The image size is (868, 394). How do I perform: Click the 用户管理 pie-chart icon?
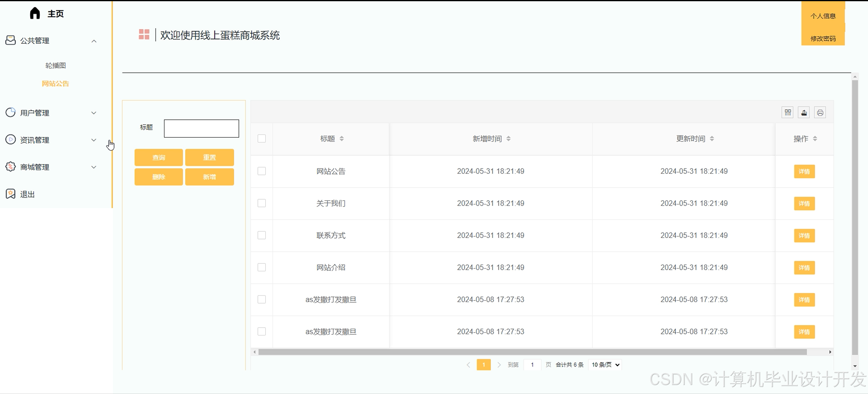click(x=11, y=112)
